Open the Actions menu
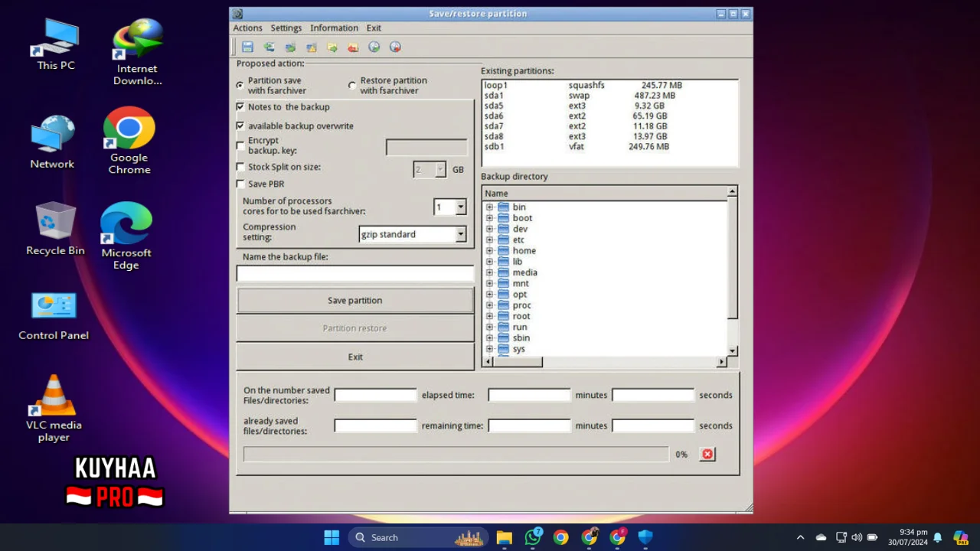This screenshot has width=980, height=551. 247,28
